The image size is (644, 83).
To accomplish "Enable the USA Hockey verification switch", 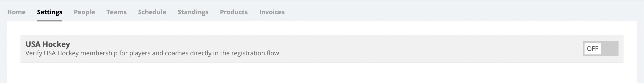I will [600, 49].
